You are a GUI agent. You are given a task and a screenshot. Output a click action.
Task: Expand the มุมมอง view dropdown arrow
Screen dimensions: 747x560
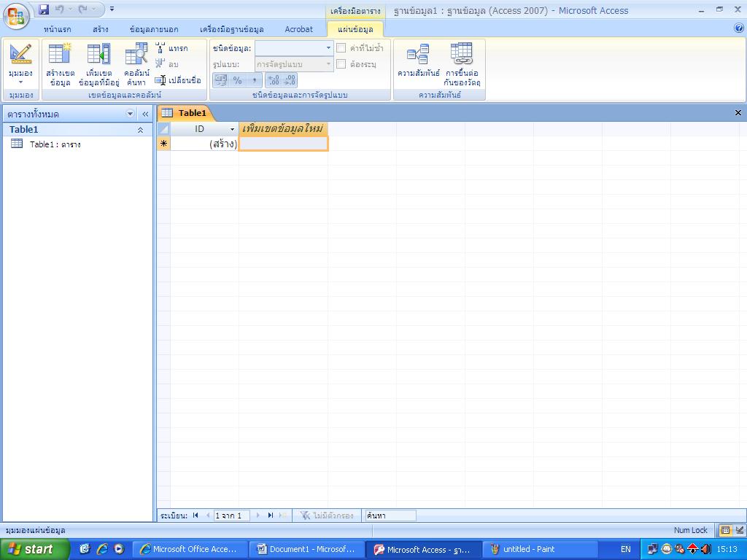20,82
